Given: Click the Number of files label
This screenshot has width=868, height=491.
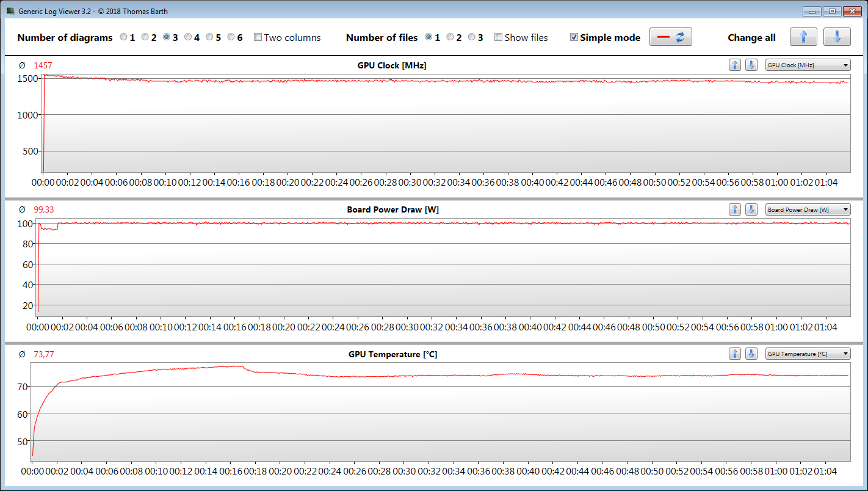Looking at the screenshot, I should coord(382,37).
